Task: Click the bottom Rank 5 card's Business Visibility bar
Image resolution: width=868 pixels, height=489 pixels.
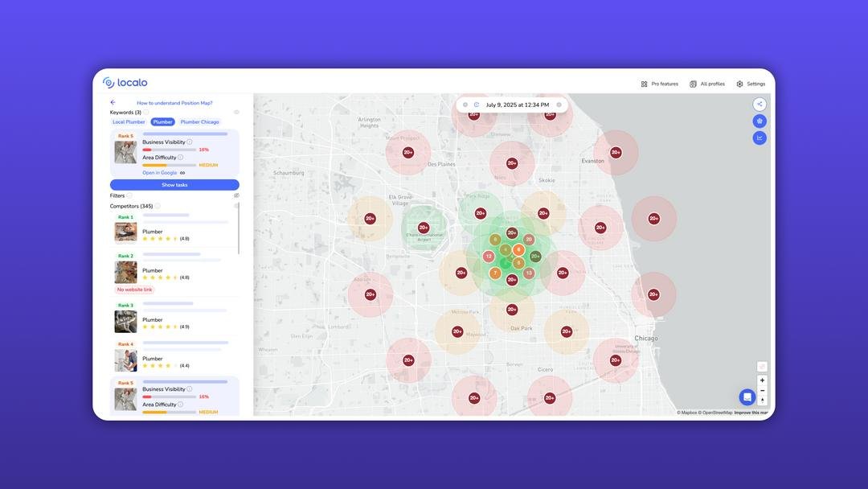Action: click(x=169, y=397)
